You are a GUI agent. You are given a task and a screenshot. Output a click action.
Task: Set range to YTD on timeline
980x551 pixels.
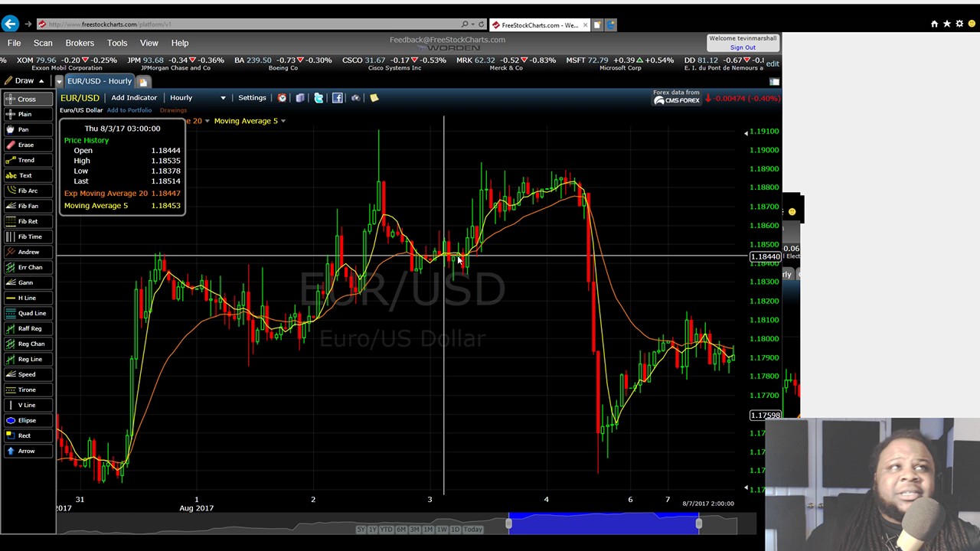[386, 530]
